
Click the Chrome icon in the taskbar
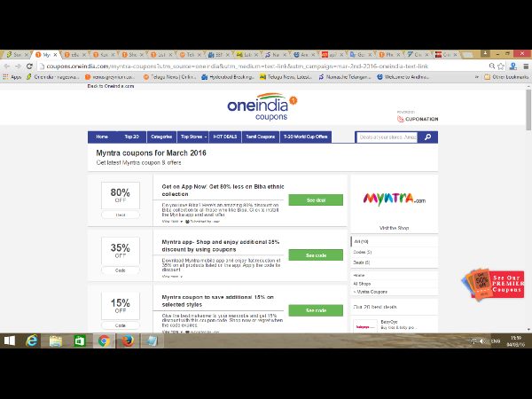104,340
